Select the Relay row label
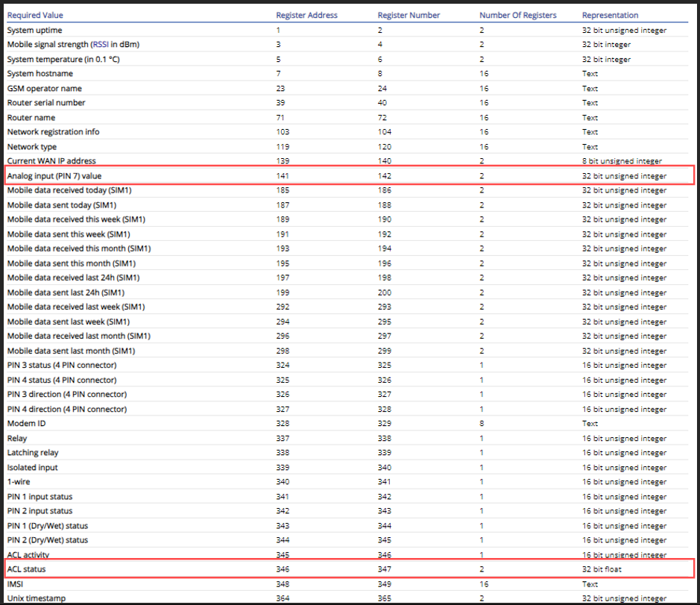This screenshot has width=700, height=605. 17,439
